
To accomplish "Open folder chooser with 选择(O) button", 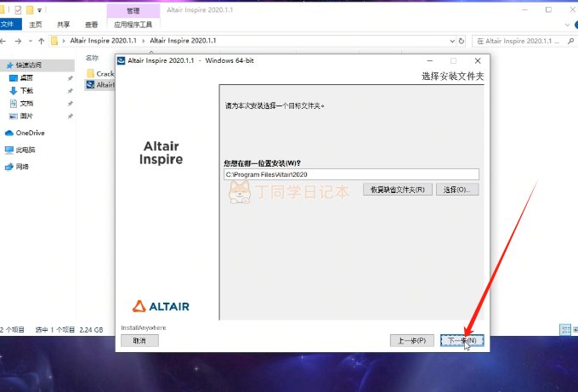I will pyautogui.click(x=457, y=189).
